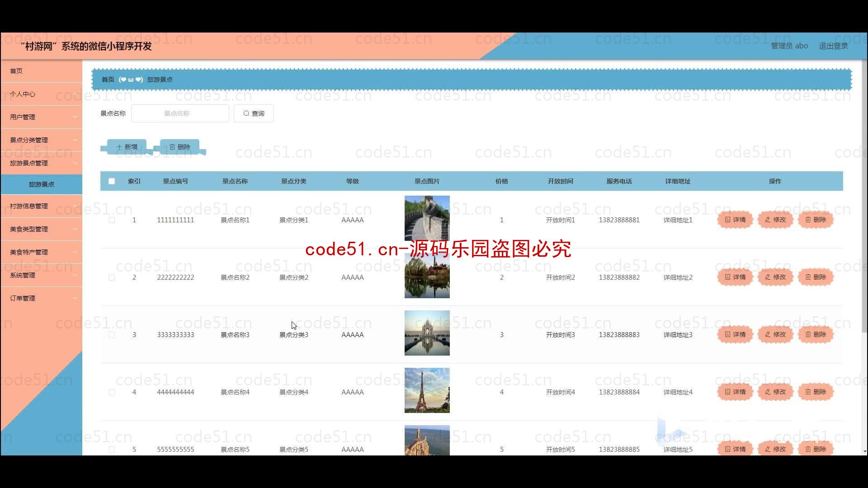868x488 pixels.
Task: Click the 新增 plus icon button
Action: pos(127,146)
